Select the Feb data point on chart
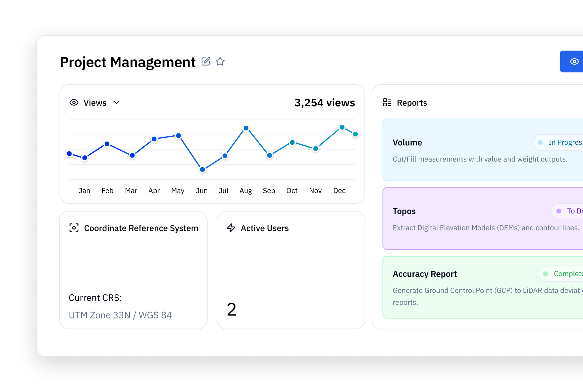The image size is (583, 392). tap(107, 144)
